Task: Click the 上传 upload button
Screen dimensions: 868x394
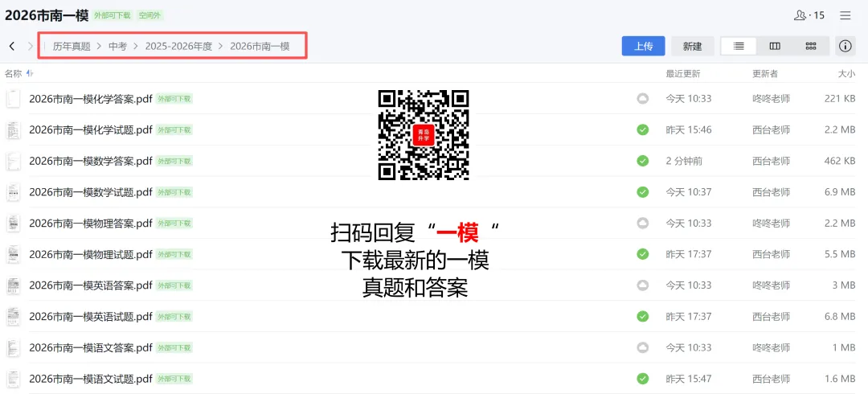Action: tap(643, 46)
